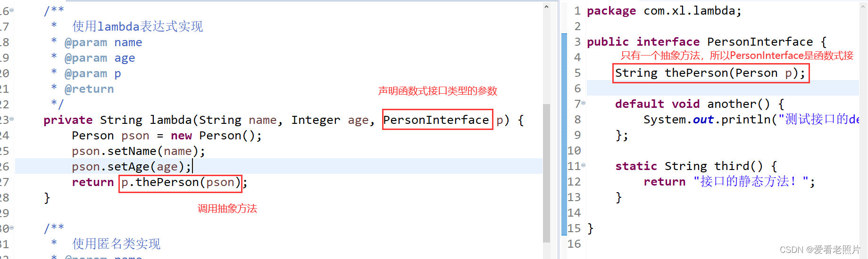The width and height of the screenshot is (868, 259).
Task: Click the boxed p.thePerson(pson) call
Action: point(180,183)
